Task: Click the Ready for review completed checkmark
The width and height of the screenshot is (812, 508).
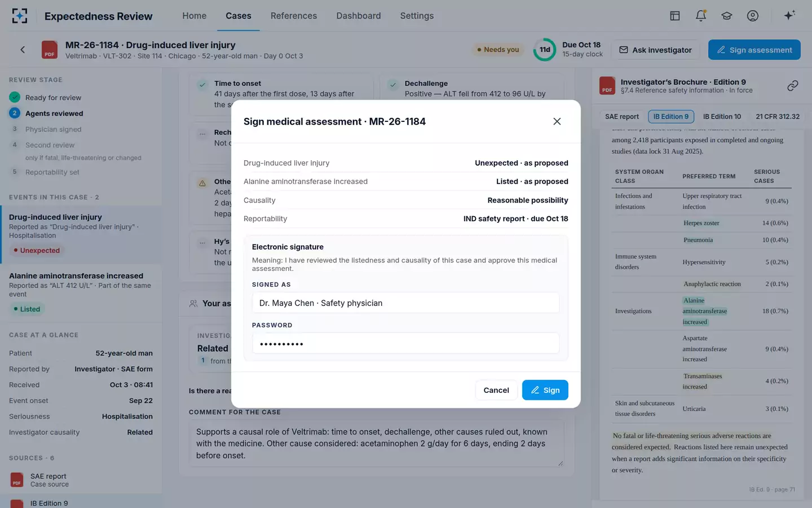Action: (x=15, y=97)
